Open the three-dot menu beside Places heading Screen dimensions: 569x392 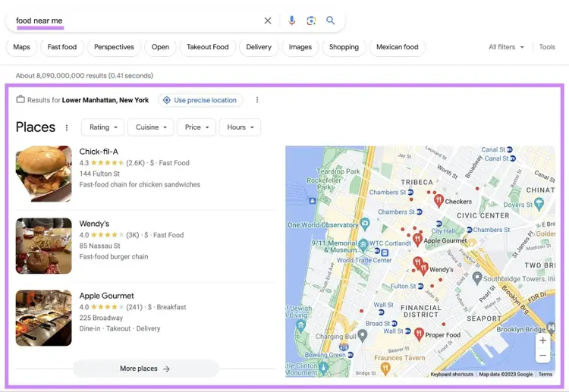67,127
